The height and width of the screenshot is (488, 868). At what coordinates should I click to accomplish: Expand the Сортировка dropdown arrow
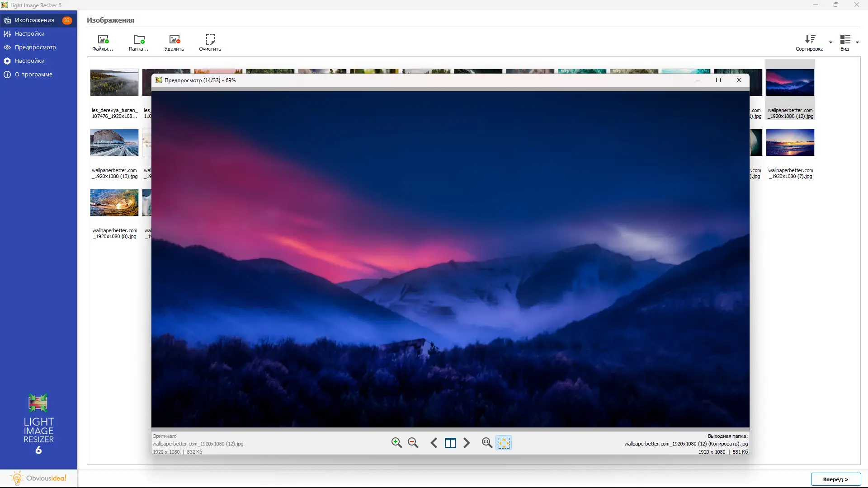tap(830, 42)
